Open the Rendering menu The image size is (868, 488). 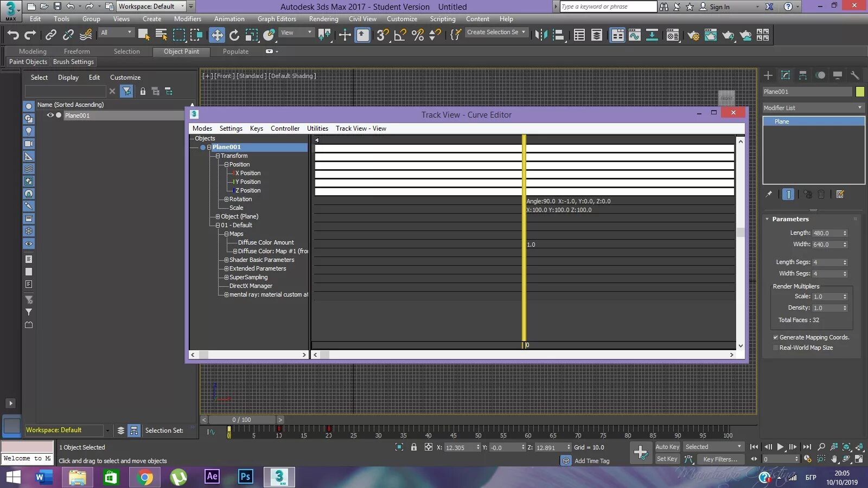[323, 19]
